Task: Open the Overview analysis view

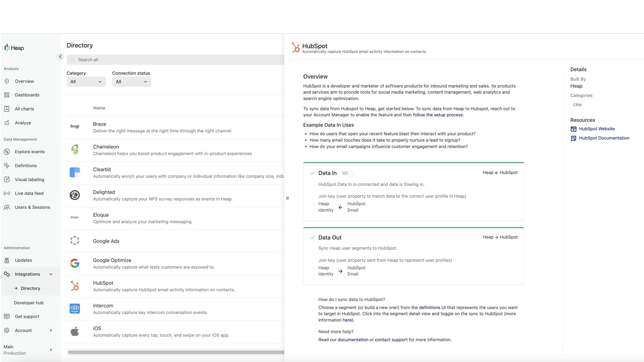Action: pos(24,81)
